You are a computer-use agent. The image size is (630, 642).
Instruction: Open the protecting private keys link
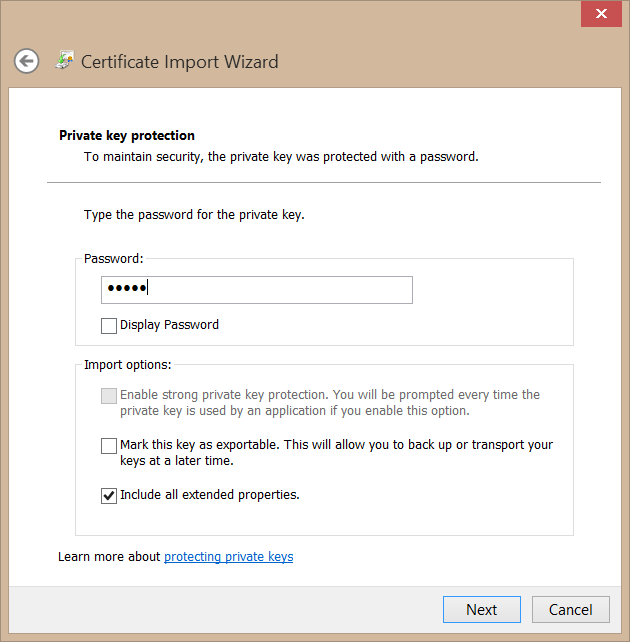(x=228, y=557)
